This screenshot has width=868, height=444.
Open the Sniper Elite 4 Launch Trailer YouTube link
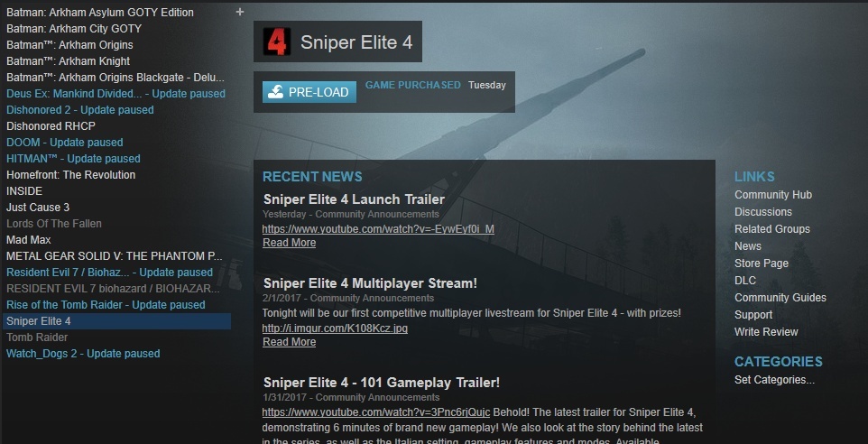click(x=378, y=228)
